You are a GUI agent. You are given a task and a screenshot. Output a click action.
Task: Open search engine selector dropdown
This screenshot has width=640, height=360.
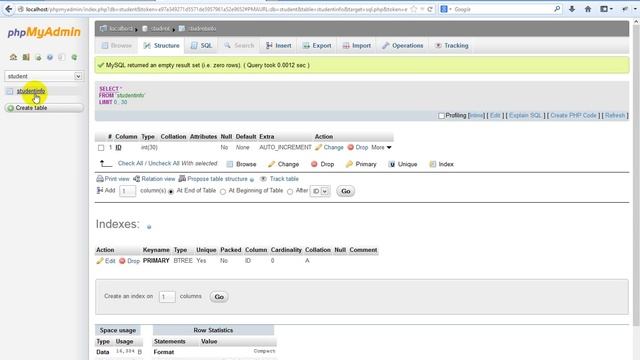(x=446, y=9)
